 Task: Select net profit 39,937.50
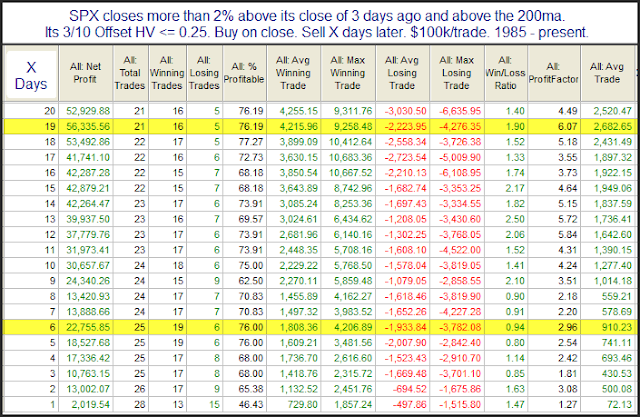tap(88, 219)
